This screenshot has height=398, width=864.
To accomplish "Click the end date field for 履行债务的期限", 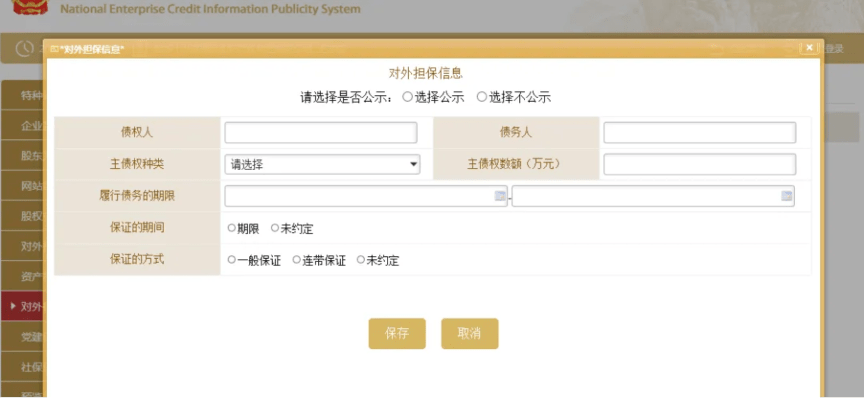I will (653, 196).
